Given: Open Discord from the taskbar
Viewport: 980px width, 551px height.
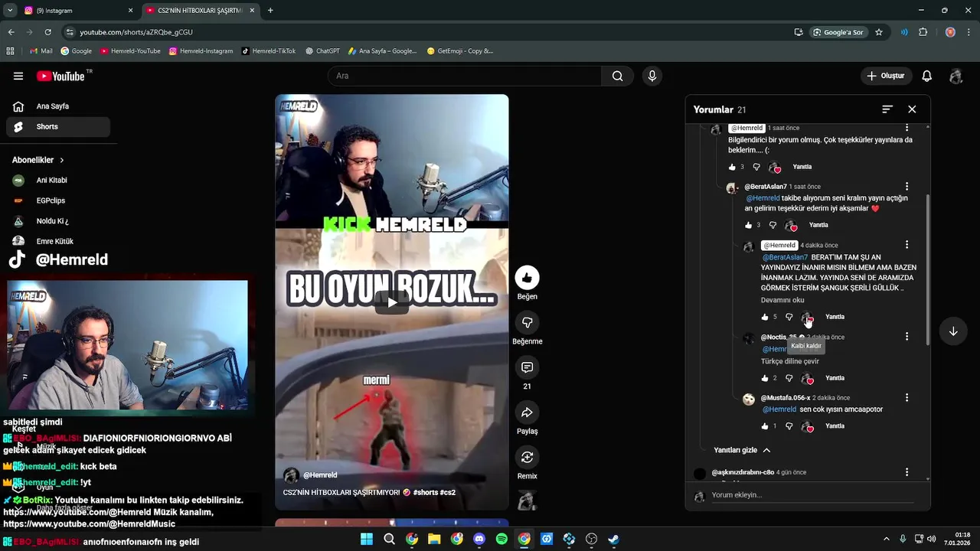Looking at the screenshot, I should 479,539.
